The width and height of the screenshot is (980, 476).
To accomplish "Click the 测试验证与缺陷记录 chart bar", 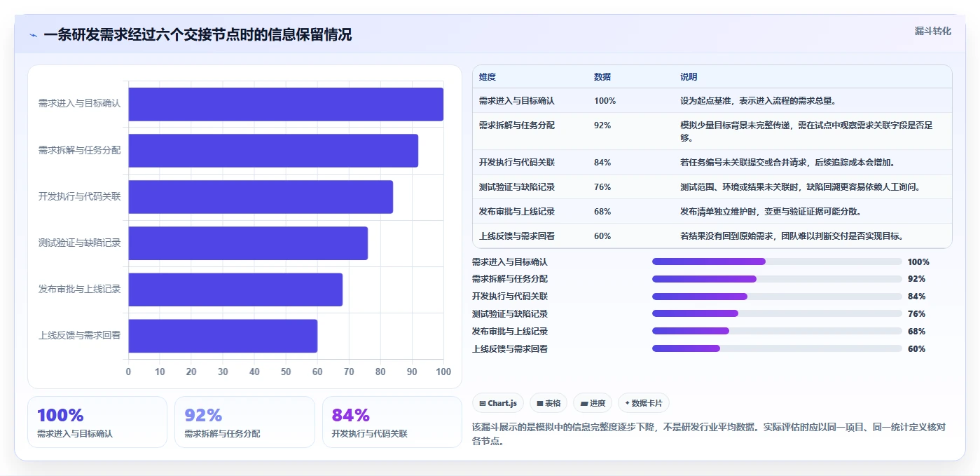I will coord(248,243).
